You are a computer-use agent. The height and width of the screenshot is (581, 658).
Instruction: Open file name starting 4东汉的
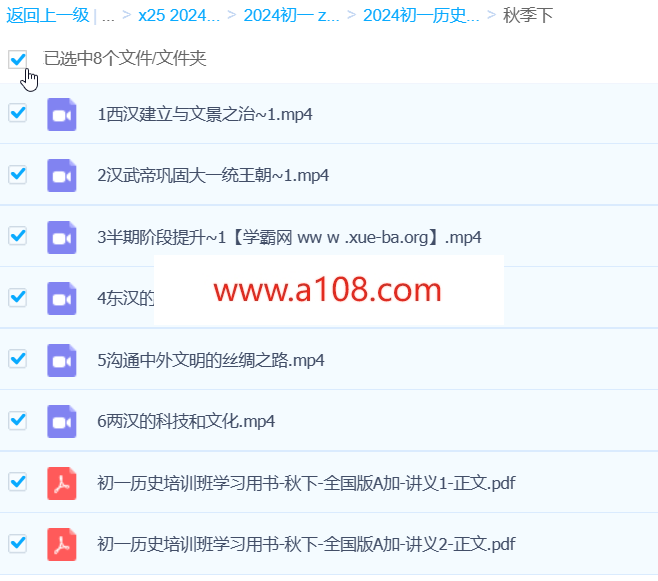click(x=125, y=299)
